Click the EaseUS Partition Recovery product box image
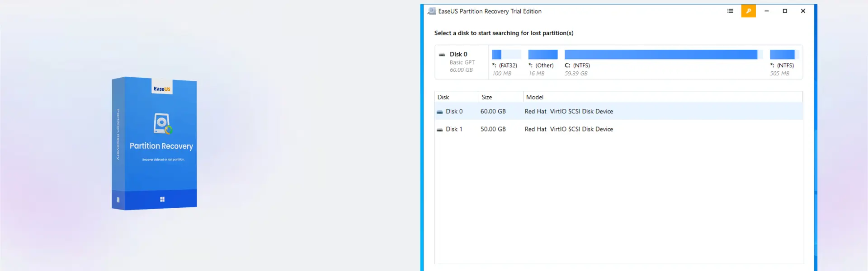868x271 pixels. [x=154, y=143]
